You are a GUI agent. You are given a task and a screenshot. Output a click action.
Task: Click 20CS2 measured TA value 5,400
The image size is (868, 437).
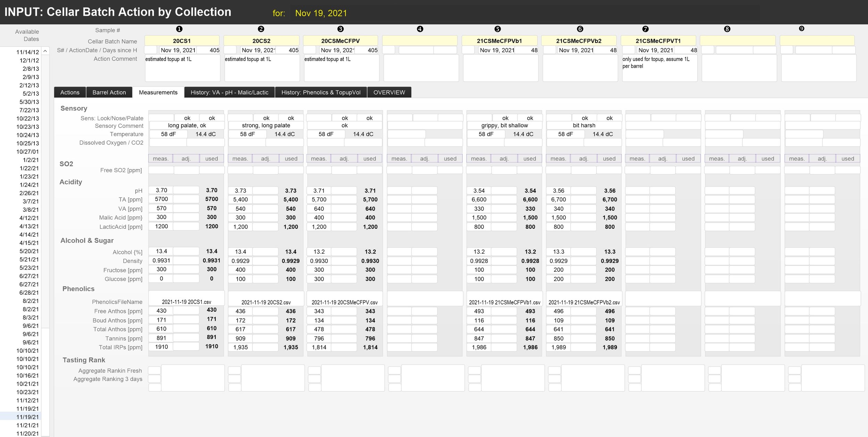[240, 200]
